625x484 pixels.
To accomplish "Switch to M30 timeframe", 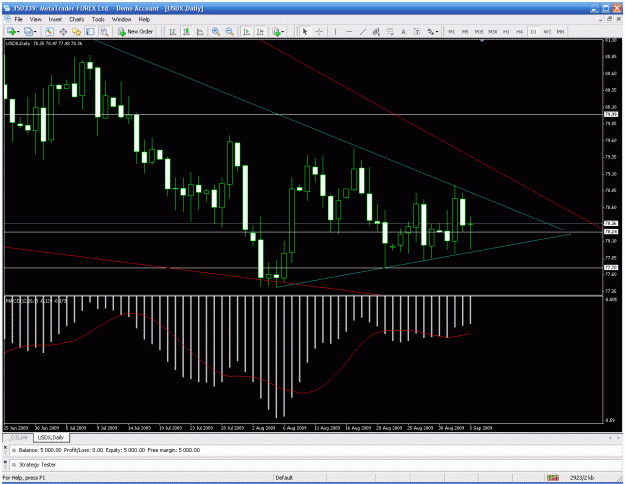I will [x=493, y=31].
